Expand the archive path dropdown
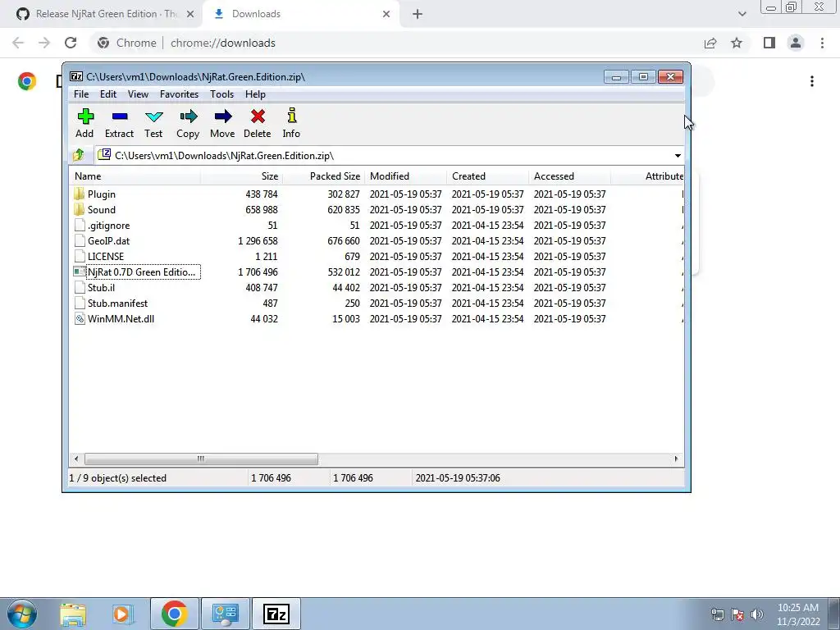 click(678, 156)
